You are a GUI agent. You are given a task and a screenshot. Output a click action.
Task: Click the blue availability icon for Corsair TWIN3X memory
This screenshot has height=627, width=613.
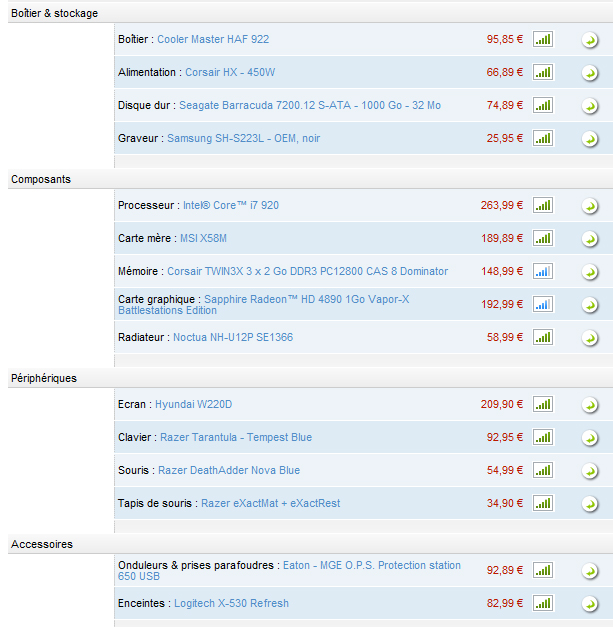543,271
